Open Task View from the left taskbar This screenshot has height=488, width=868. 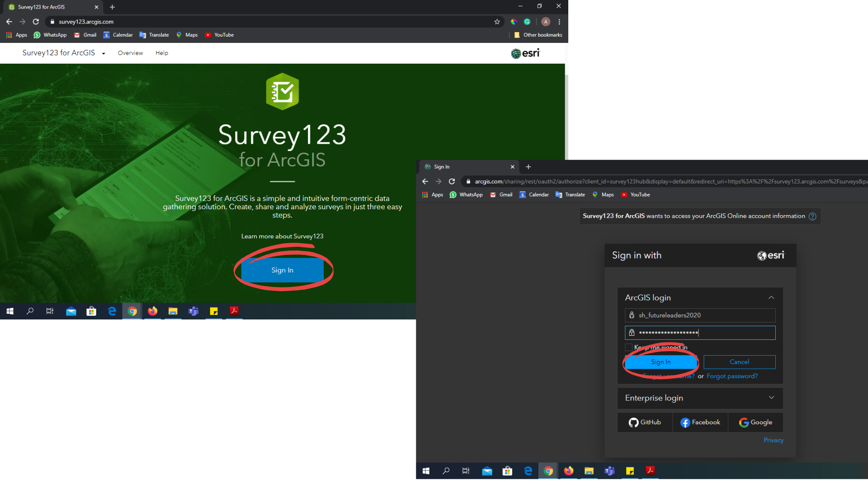(50, 311)
